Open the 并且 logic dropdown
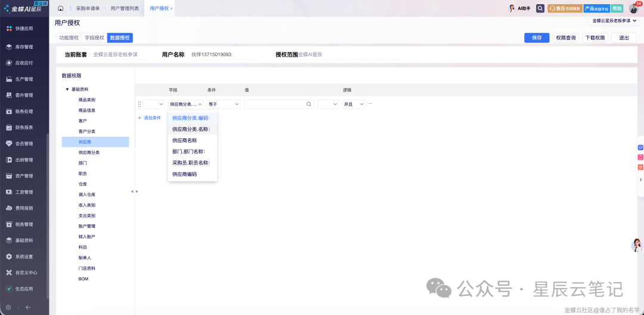Viewport: 644px width, 315px height. pos(354,104)
